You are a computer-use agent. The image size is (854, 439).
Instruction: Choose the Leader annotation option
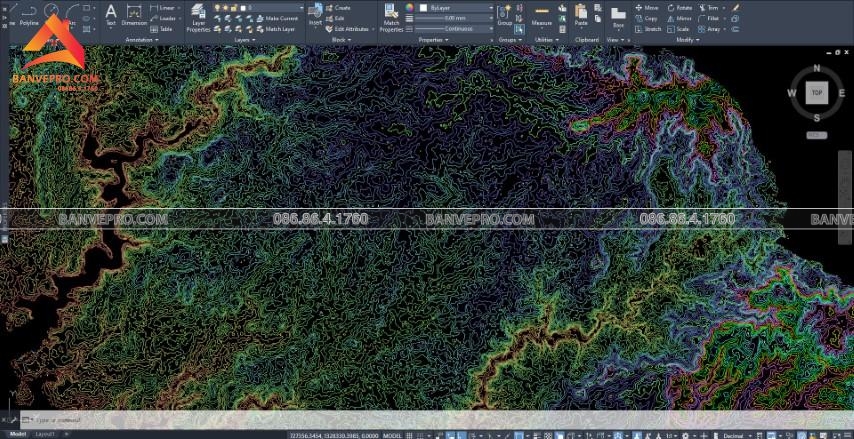tap(163, 19)
